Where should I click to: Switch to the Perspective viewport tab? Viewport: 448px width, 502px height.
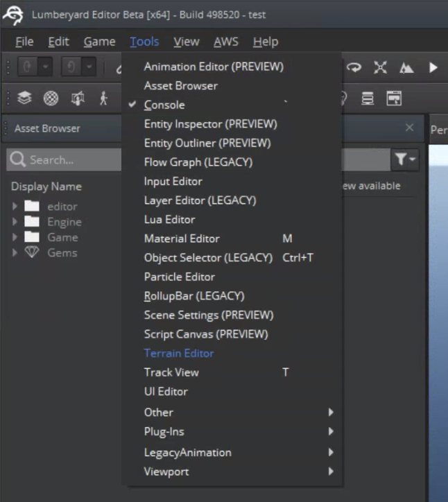pyautogui.click(x=438, y=130)
